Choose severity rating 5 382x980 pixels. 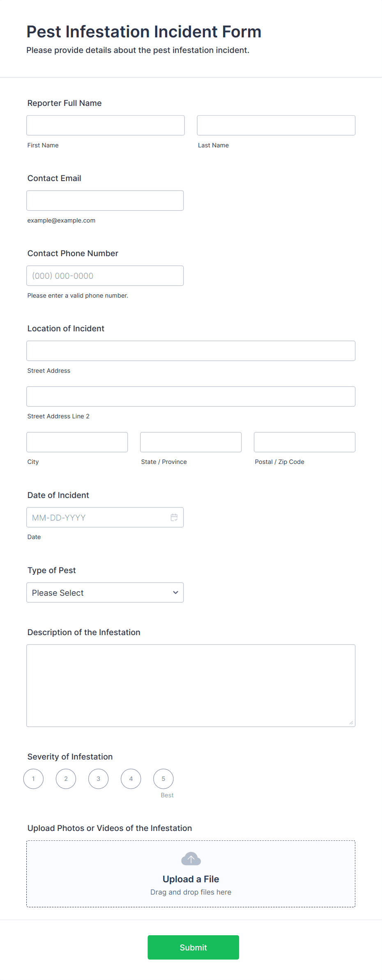pyautogui.click(x=163, y=779)
